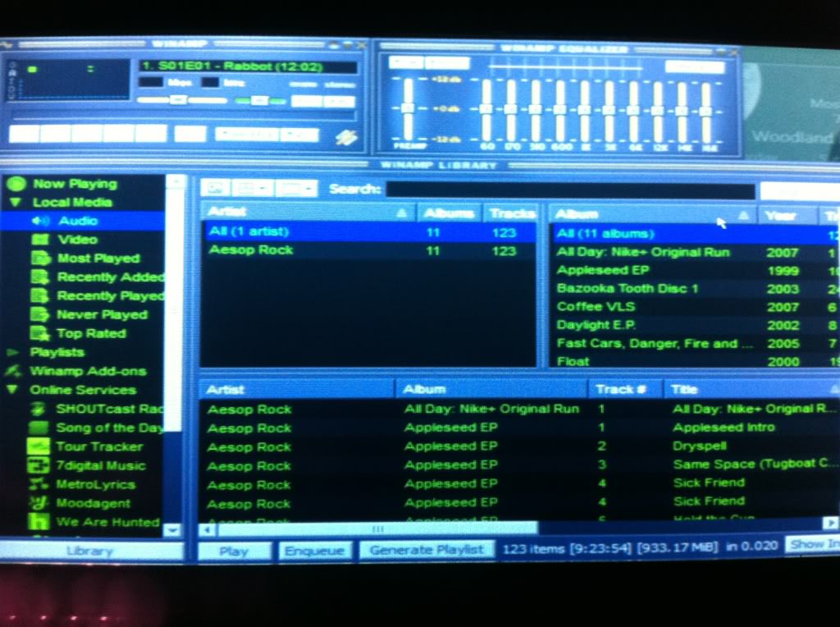Click the sidebar scroll-down arrow
This screenshot has height=627, width=840.
(173, 530)
